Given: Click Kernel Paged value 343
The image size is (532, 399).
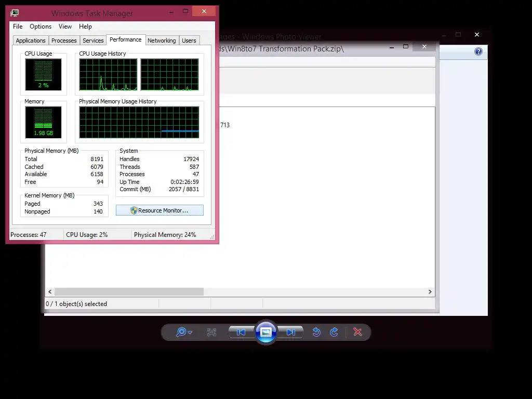Looking at the screenshot, I should tap(98, 204).
